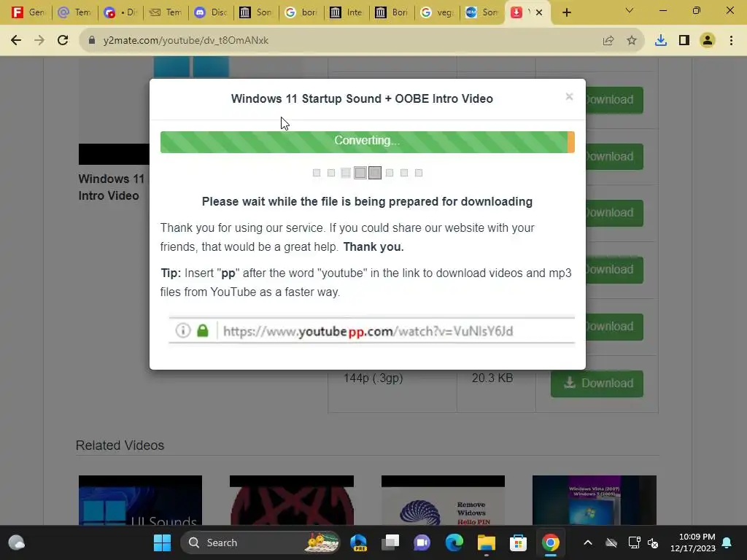The height and width of the screenshot is (560, 747).
Task: Click the Download button for 144p (.3gp)
Action: point(597,384)
